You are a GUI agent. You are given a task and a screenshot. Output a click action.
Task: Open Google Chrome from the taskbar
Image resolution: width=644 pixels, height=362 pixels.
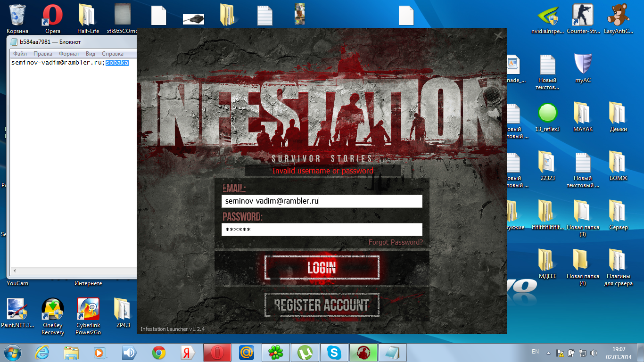(x=159, y=352)
